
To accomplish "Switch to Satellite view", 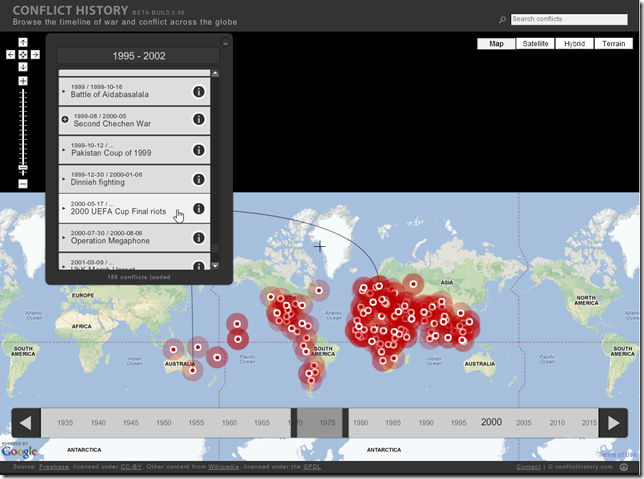I will [535, 44].
